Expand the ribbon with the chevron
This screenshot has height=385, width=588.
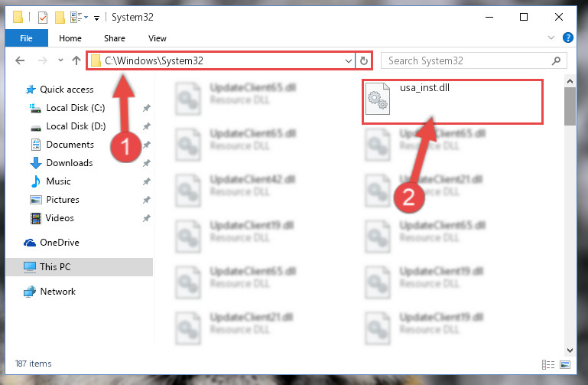(x=551, y=38)
